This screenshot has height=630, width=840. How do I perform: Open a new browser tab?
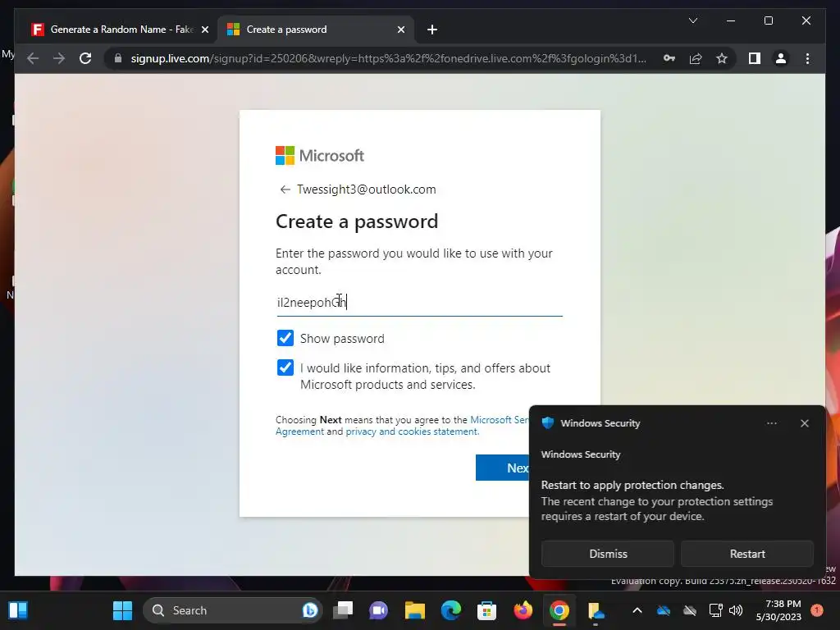[x=431, y=30]
